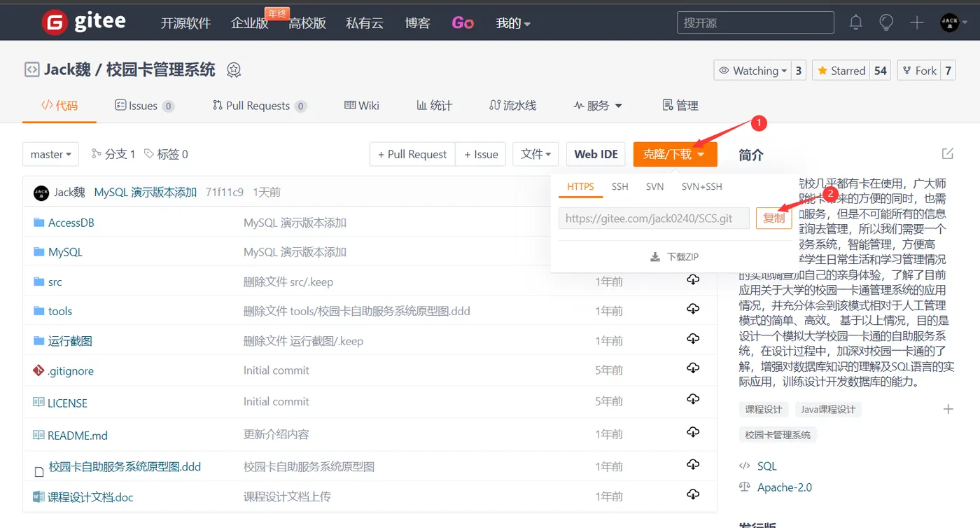Click commit hash 71f11c9

(x=225, y=192)
